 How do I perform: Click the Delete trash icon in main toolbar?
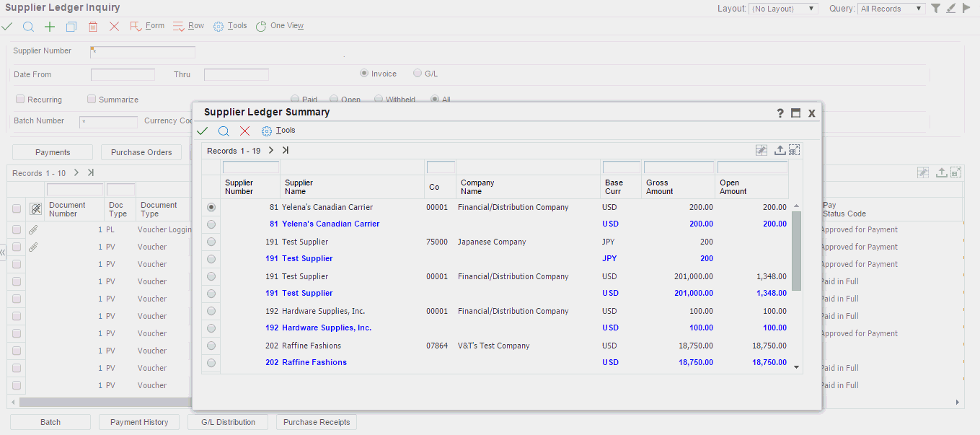pos(92,27)
